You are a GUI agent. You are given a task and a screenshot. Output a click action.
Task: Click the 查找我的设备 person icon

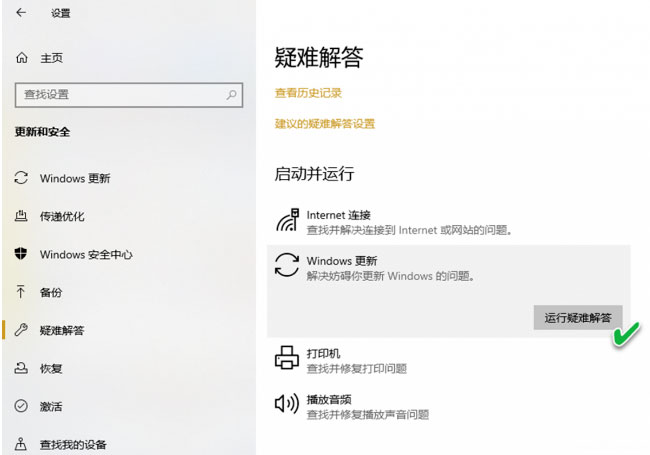tap(21, 444)
